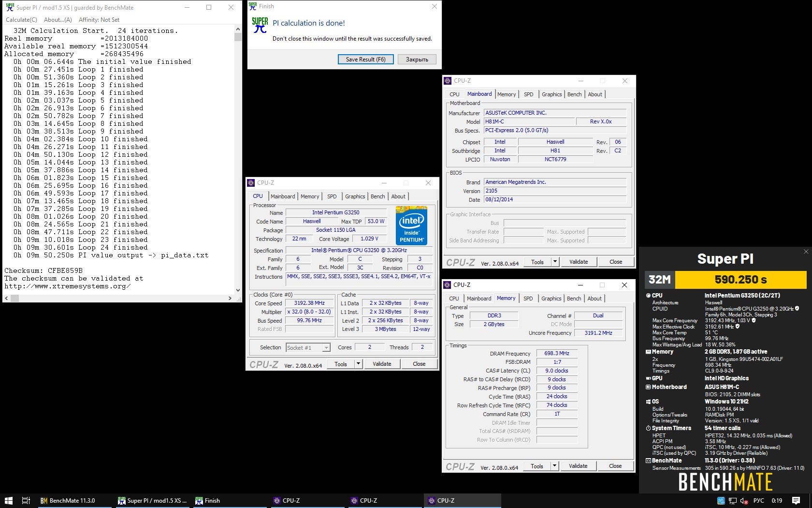Click the Name field Intel Pentium G3250
The width and height of the screenshot is (812, 508).
(336, 212)
